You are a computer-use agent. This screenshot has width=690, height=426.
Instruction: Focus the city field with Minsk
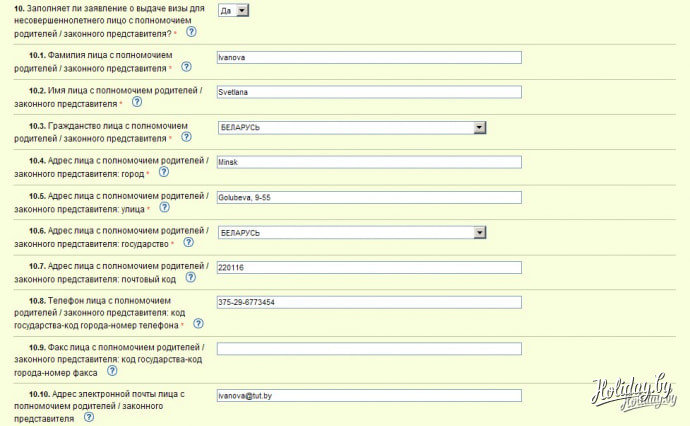tap(369, 162)
